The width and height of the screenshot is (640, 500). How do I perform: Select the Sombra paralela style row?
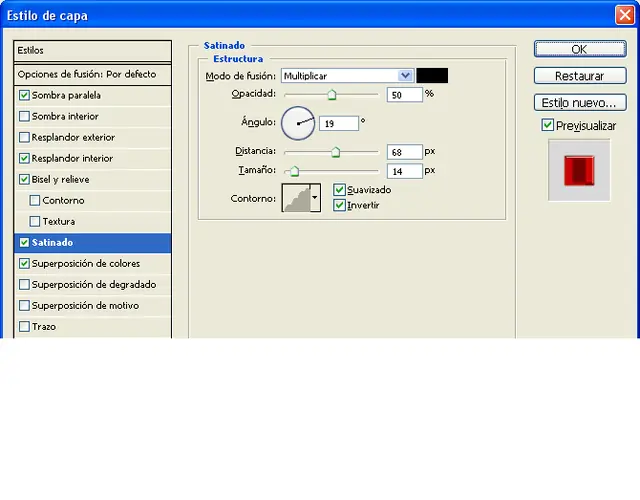click(x=92, y=95)
